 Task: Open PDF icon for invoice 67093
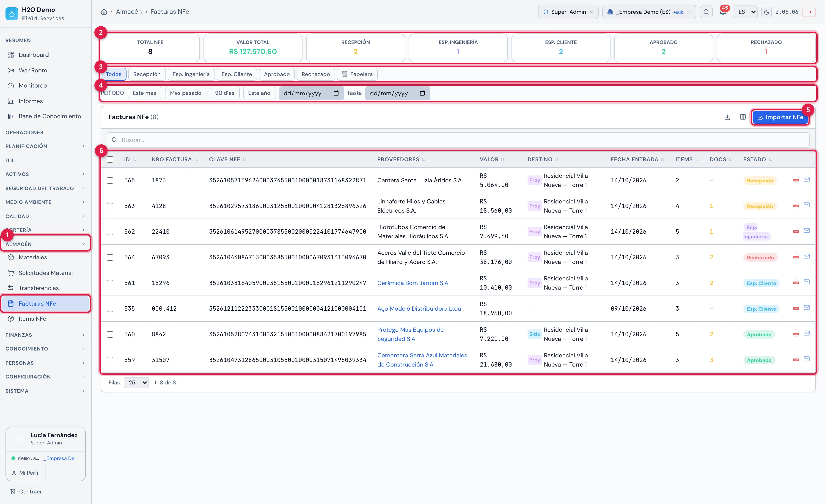(x=796, y=257)
